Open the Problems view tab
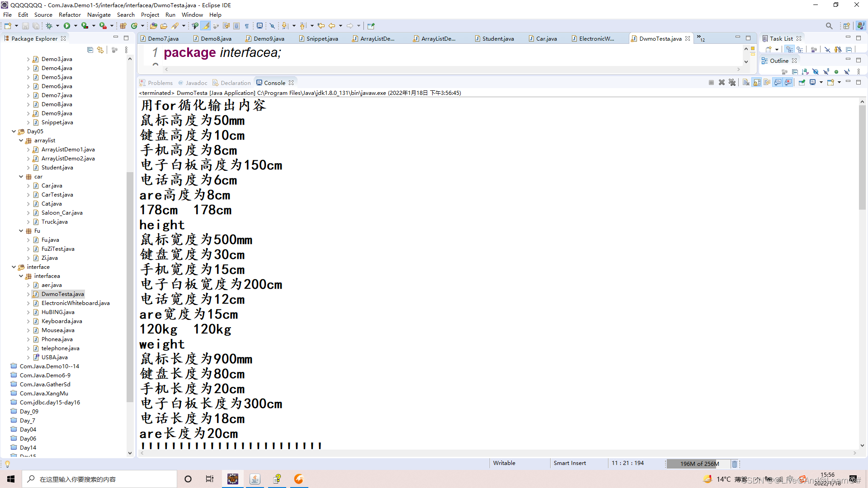868x488 pixels. click(x=160, y=83)
